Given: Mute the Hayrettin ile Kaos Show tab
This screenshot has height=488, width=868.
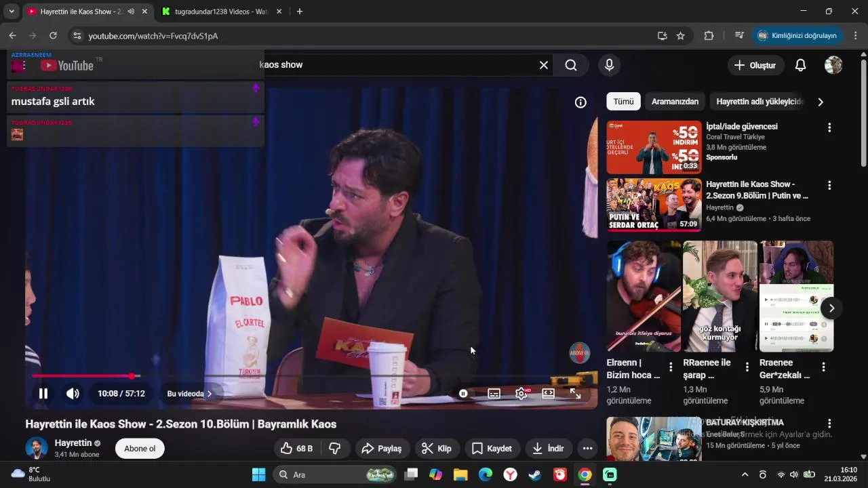Looking at the screenshot, I should [131, 12].
